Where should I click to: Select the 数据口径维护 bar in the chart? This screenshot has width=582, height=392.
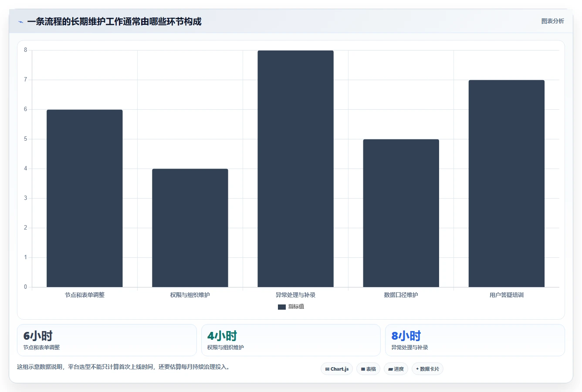401,213
